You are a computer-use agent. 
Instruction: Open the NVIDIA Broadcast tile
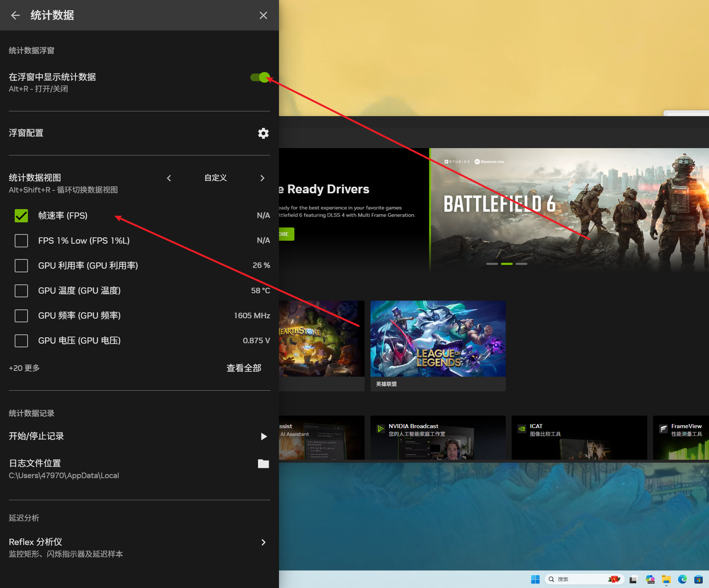(437, 437)
